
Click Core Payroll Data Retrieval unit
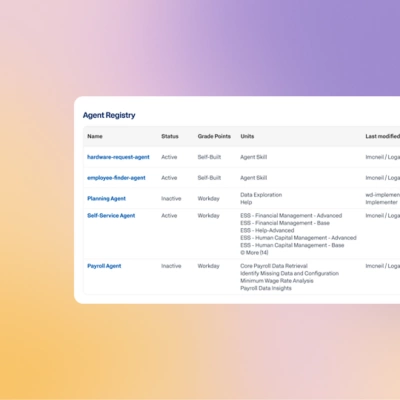tap(274, 266)
